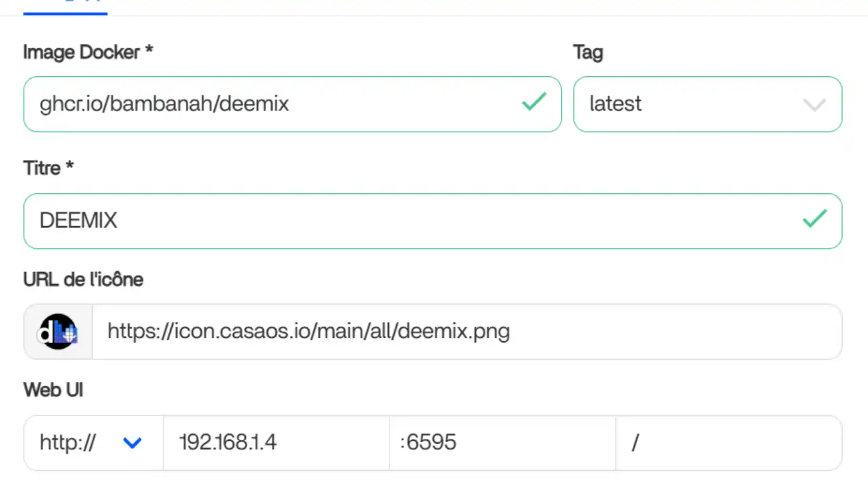Click the deemix app icon preview
Screen dimensions: 868x488
[x=58, y=332]
